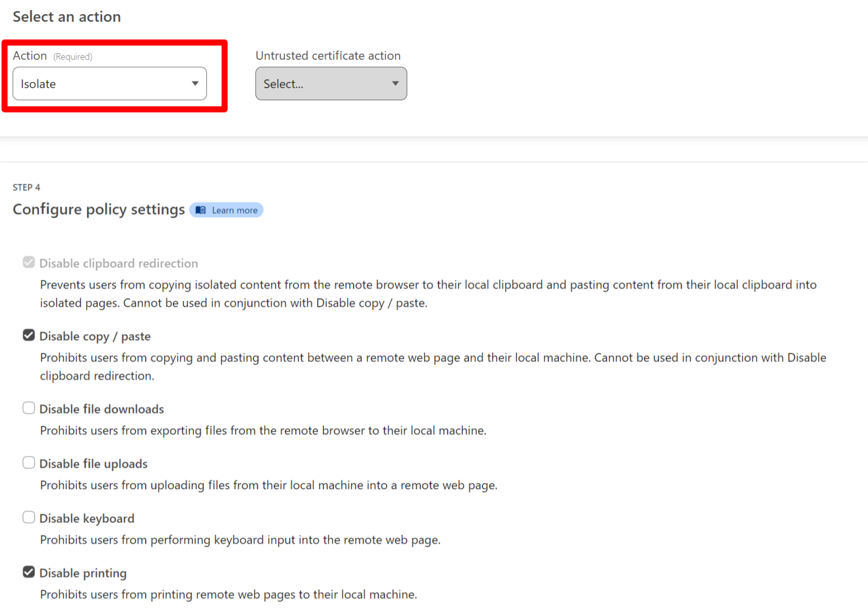
Task: Open the Untrusted certificate action dropdown
Action: tap(331, 83)
